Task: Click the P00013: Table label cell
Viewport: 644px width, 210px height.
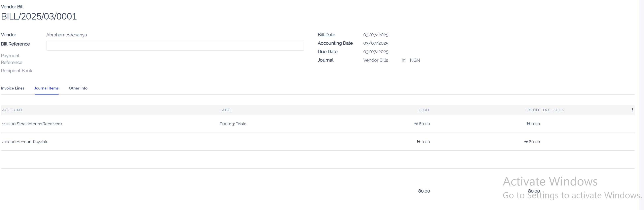Action: tap(233, 124)
